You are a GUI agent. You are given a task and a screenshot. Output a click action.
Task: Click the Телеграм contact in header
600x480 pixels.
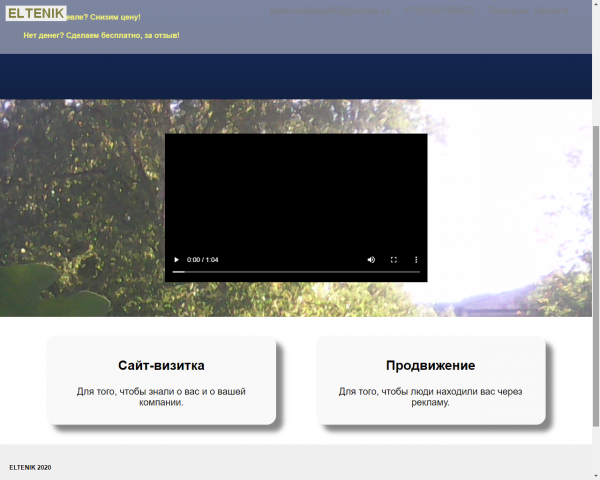click(528, 11)
